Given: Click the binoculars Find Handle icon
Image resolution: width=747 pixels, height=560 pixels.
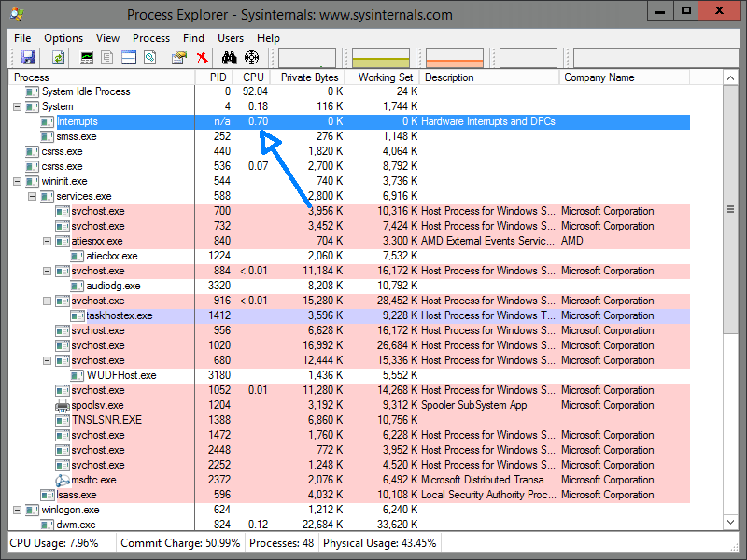Looking at the screenshot, I should click(230, 58).
